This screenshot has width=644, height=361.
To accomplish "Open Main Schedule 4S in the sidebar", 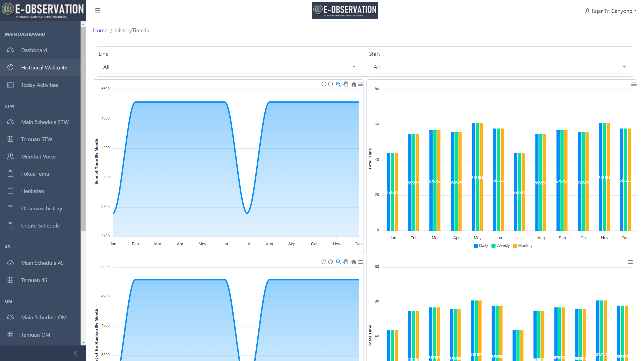I will (x=40, y=263).
